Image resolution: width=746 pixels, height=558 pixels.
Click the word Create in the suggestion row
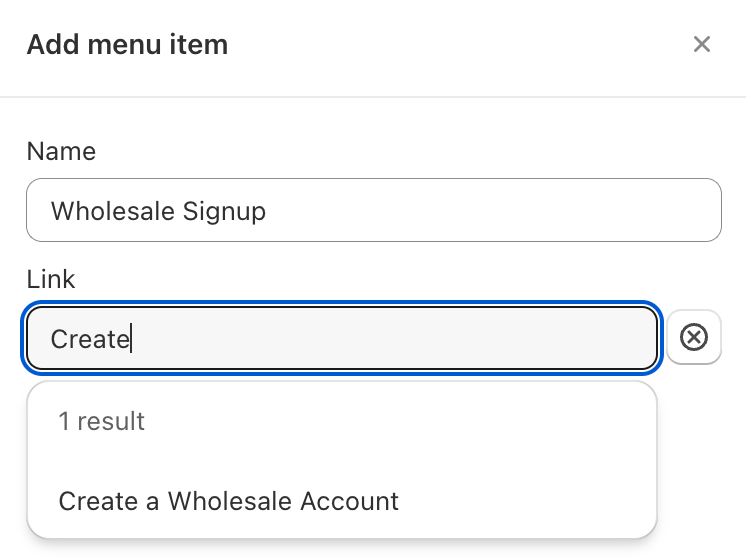pyautogui.click(x=96, y=501)
